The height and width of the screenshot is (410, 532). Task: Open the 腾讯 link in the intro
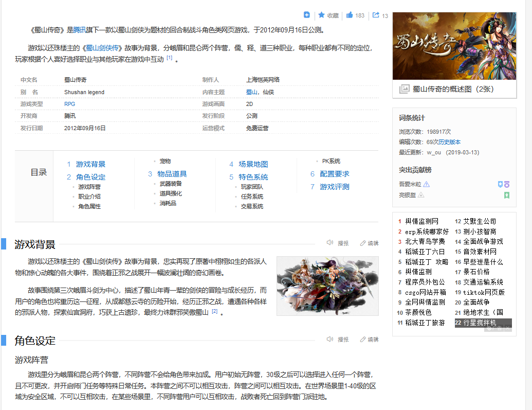tap(79, 30)
